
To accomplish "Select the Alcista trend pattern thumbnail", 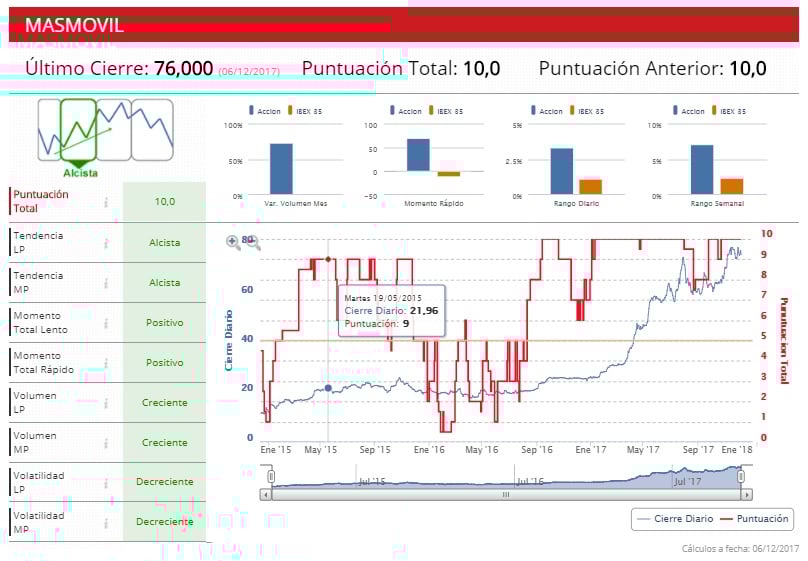I will click(x=78, y=130).
